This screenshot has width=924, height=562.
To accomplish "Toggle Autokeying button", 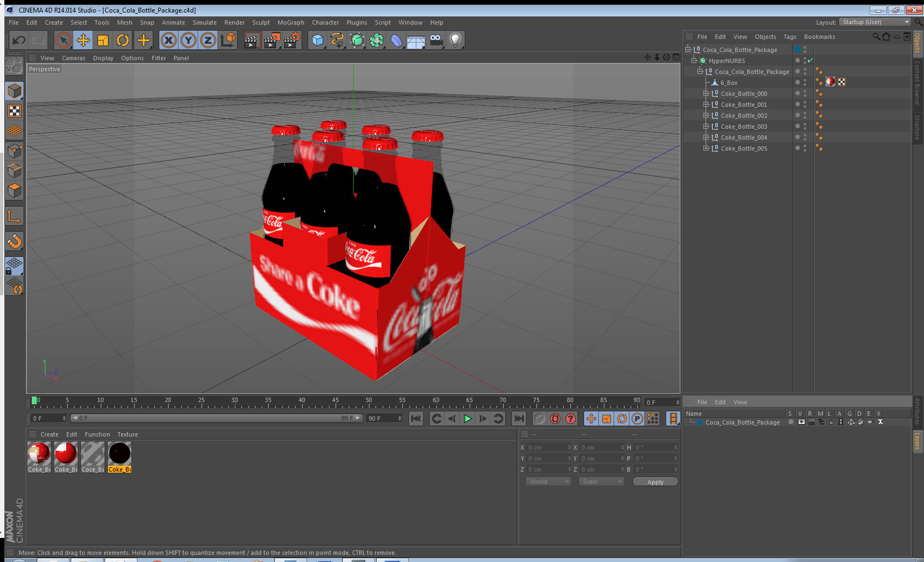I will tap(555, 418).
